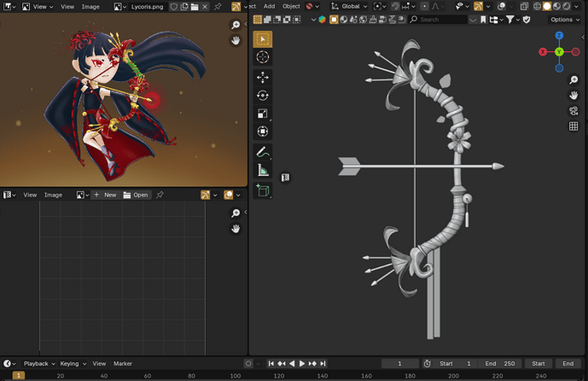Open Image menu in Lycoris image editor
The height and width of the screenshot is (381, 588).
click(x=90, y=6)
